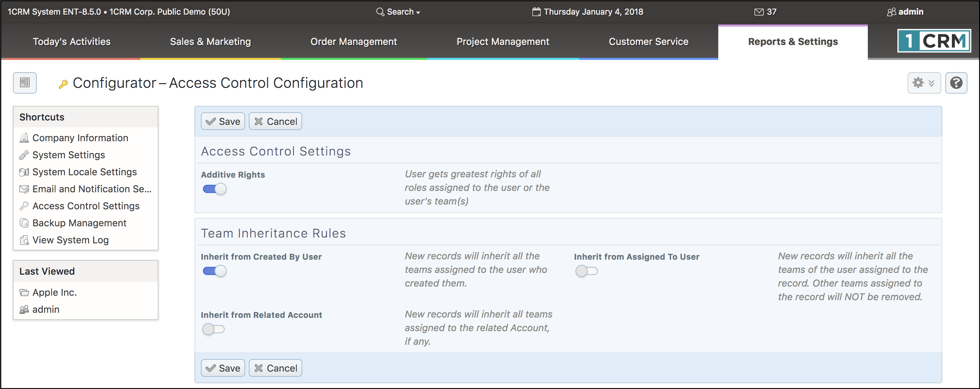This screenshot has height=389, width=980.
Task: Open admin in Last Viewed list
Action: coord(39,309)
